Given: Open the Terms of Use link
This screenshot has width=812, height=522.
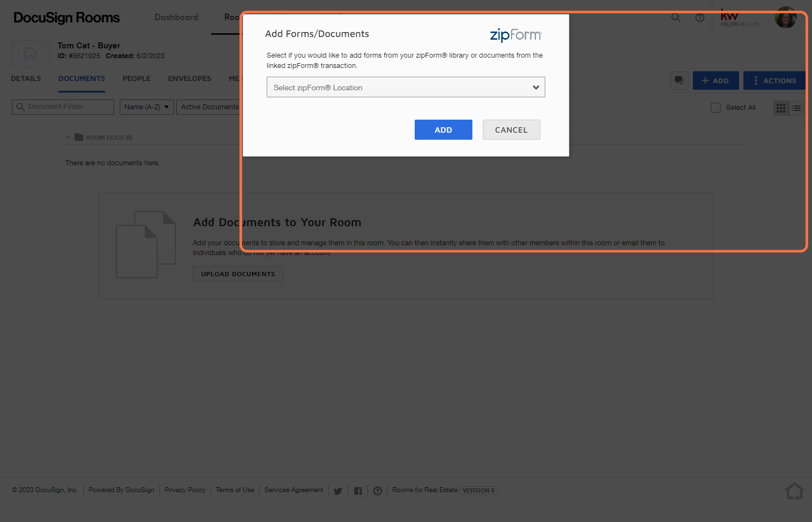Looking at the screenshot, I should (x=235, y=490).
